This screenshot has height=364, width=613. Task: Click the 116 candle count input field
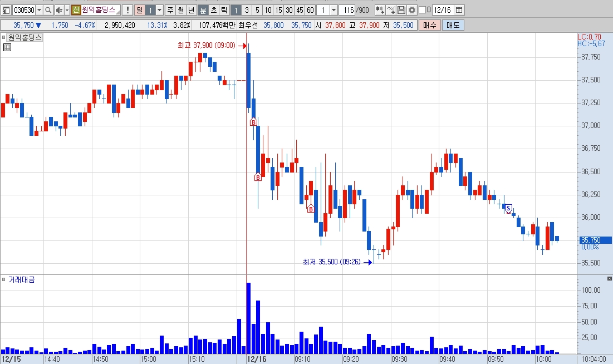pyautogui.click(x=347, y=10)
